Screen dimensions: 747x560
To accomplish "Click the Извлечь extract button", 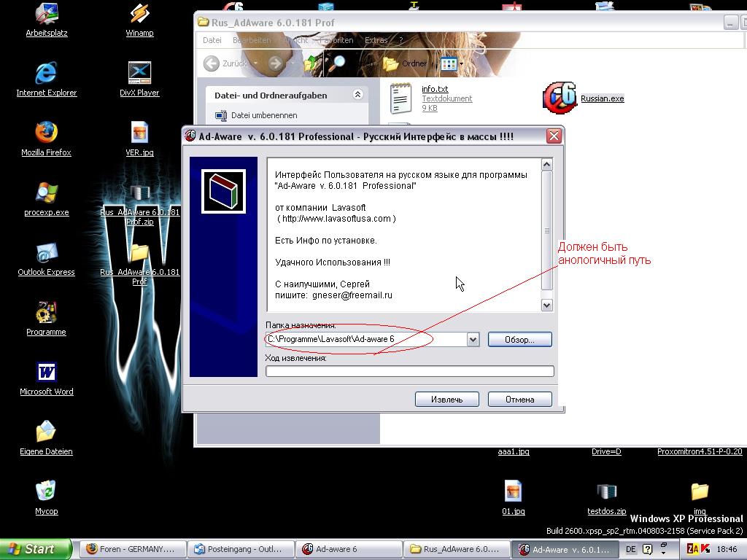I will [447, 399].
